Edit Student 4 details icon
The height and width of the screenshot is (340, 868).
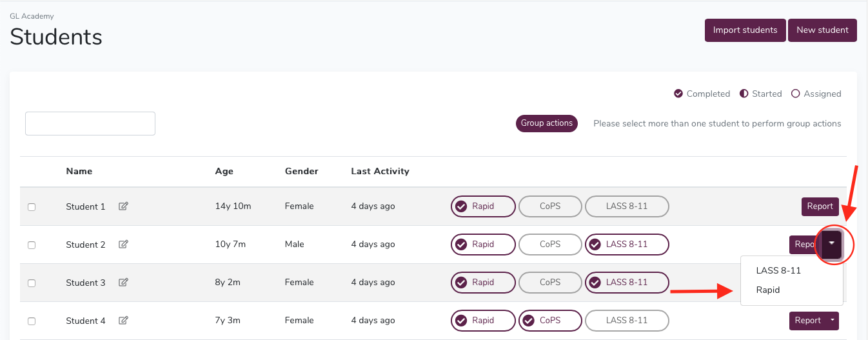[x=123, y=321]
